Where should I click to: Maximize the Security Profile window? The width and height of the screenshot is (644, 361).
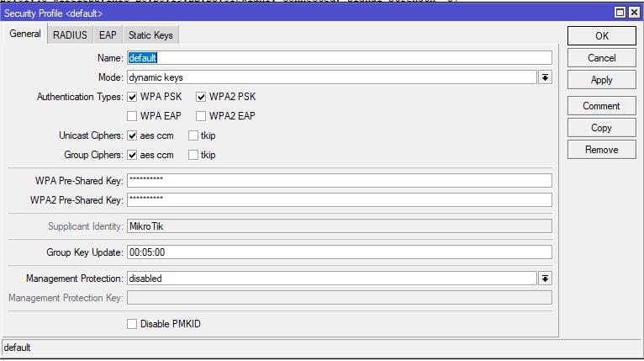[x=620, y=13]
